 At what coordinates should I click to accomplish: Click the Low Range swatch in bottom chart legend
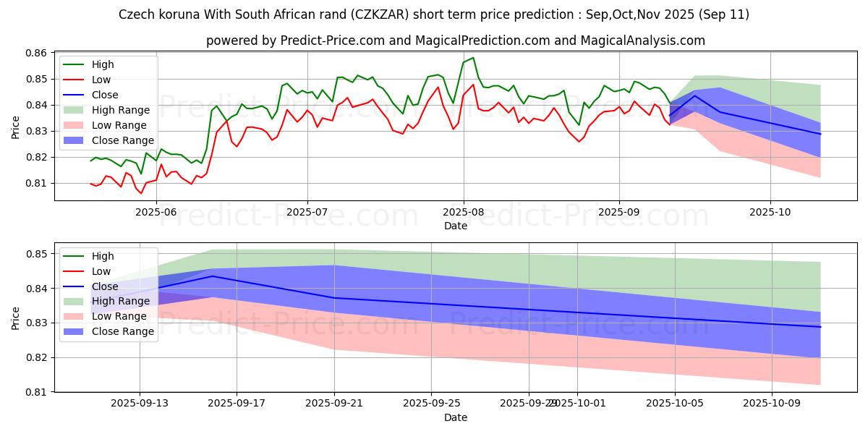[x=75, y=316]
